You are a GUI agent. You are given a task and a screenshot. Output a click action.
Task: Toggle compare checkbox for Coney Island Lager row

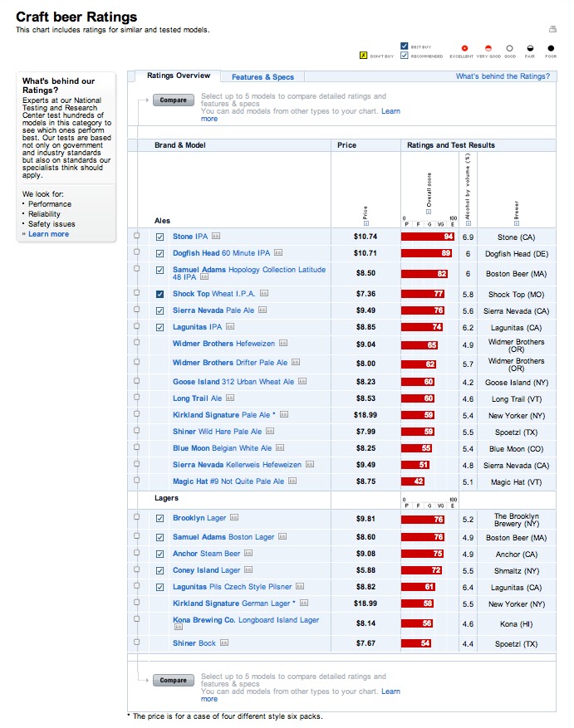coord(136,569)
